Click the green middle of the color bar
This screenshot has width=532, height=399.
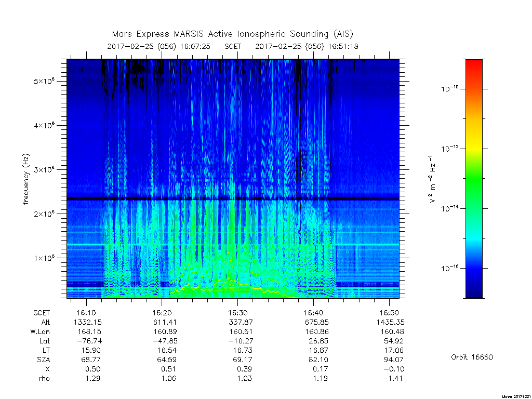[x=474, y=179]
